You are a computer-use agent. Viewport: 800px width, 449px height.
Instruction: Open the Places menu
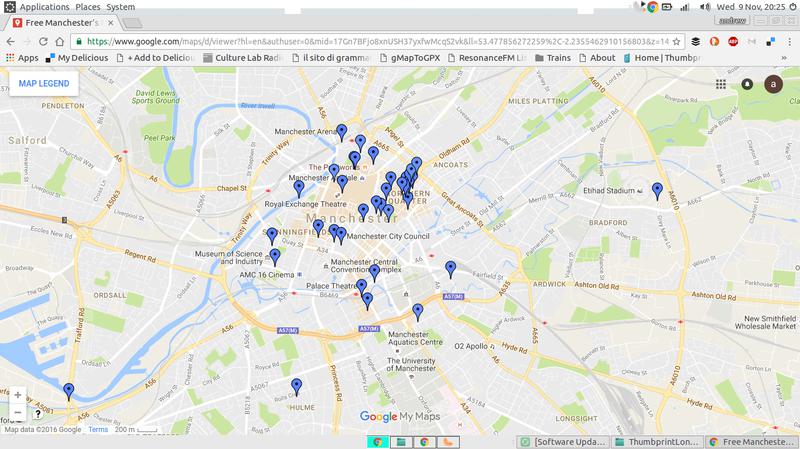click(88, 7)
